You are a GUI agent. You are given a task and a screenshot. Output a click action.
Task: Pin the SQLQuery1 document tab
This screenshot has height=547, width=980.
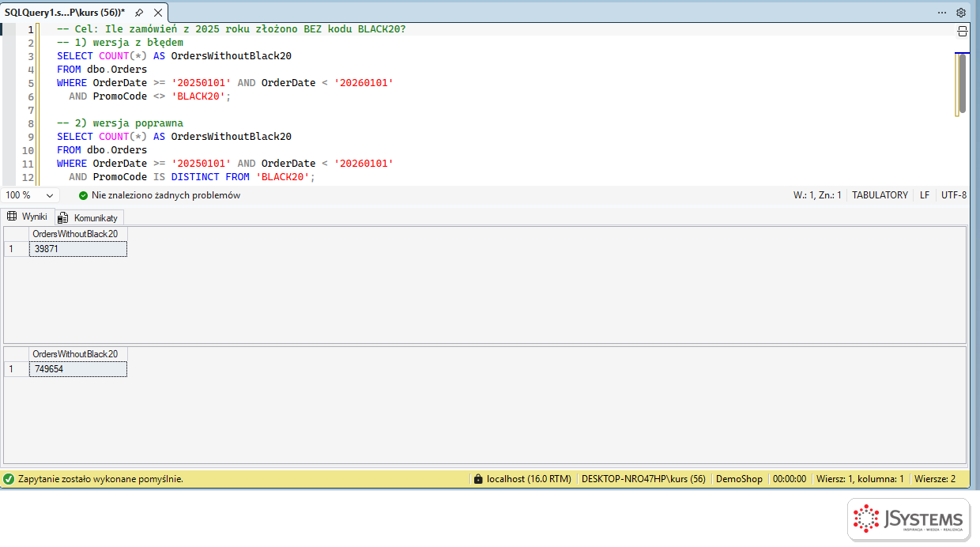point(139,13)
